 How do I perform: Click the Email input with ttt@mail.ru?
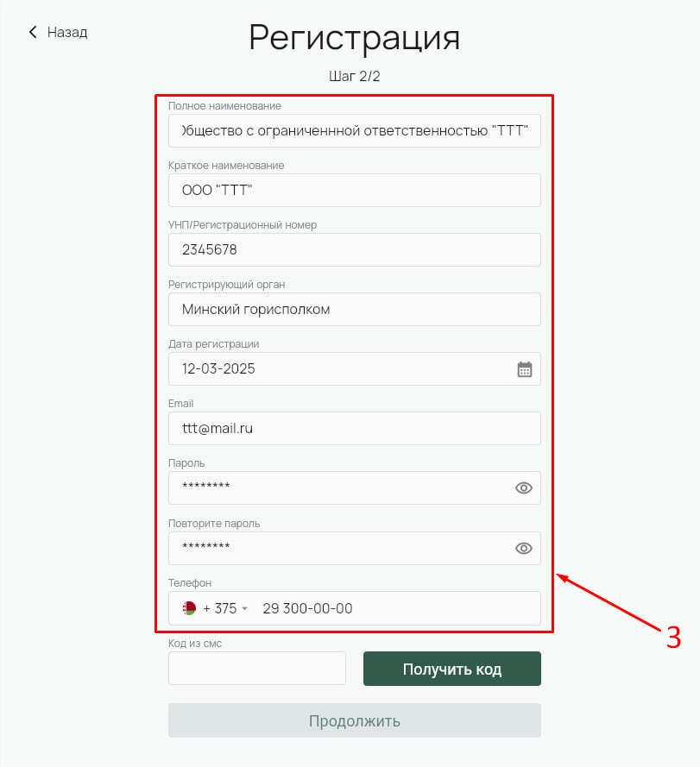pyautogui.click(x=355, y=429)
